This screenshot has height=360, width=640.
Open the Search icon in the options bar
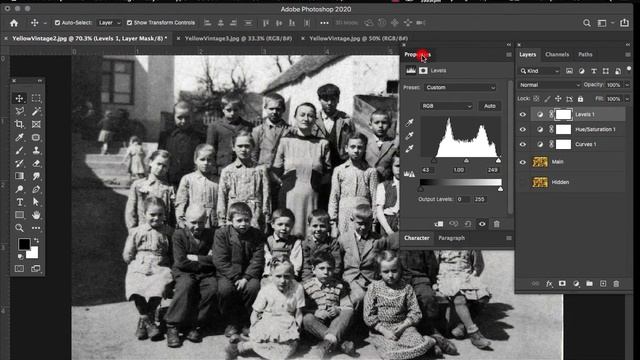click(587, 23)
